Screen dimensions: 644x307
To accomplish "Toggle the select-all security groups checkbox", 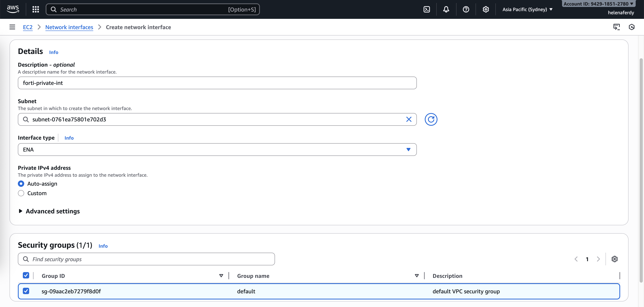I will pyautogui.click(x=26, y=275).
